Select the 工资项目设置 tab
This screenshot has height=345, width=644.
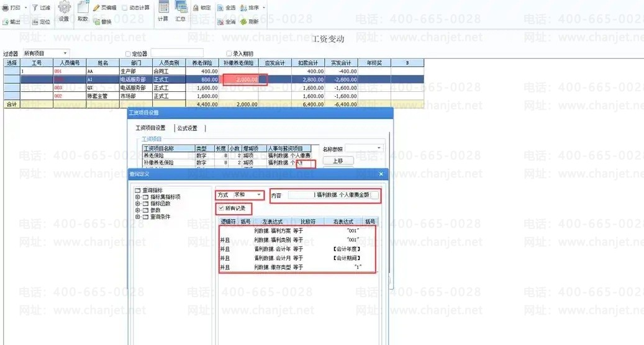pos(151,128)
